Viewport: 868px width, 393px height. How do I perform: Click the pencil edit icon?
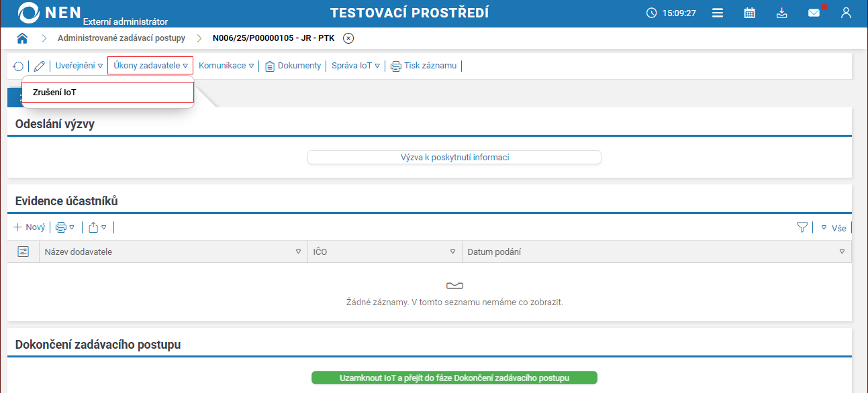(40, 66)
